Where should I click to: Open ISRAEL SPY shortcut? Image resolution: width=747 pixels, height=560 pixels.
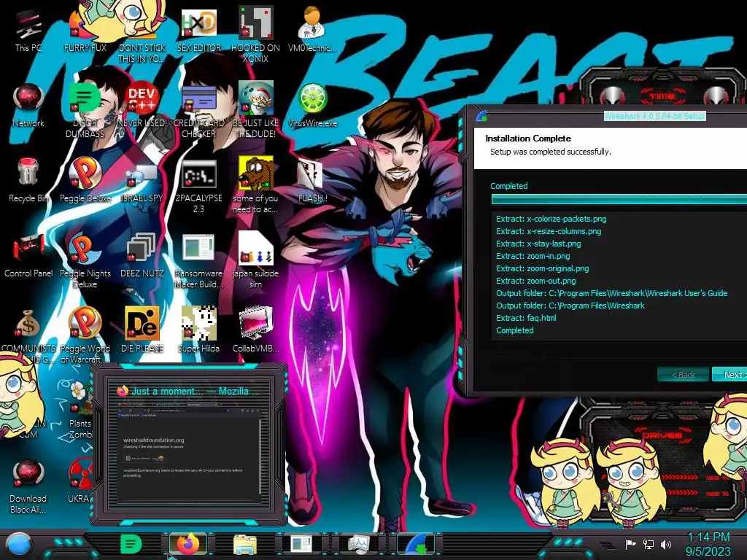click(x=142, y=181)
